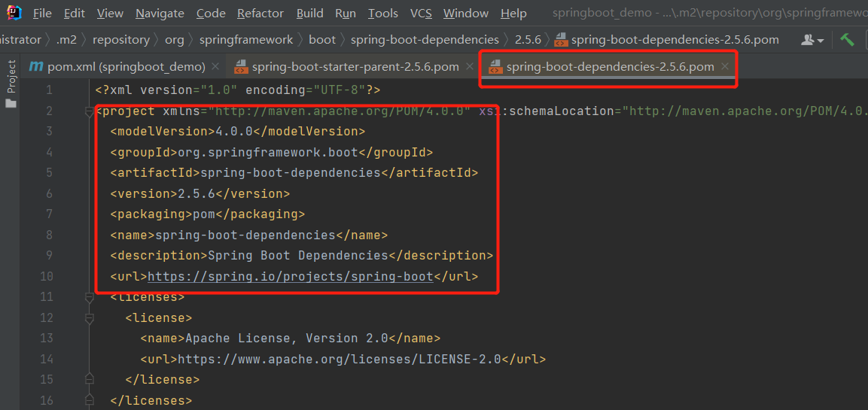This screenshot has width=868, height=410.
Task: Collapse the licenses fold at line 11
Action: click(89, 297)
